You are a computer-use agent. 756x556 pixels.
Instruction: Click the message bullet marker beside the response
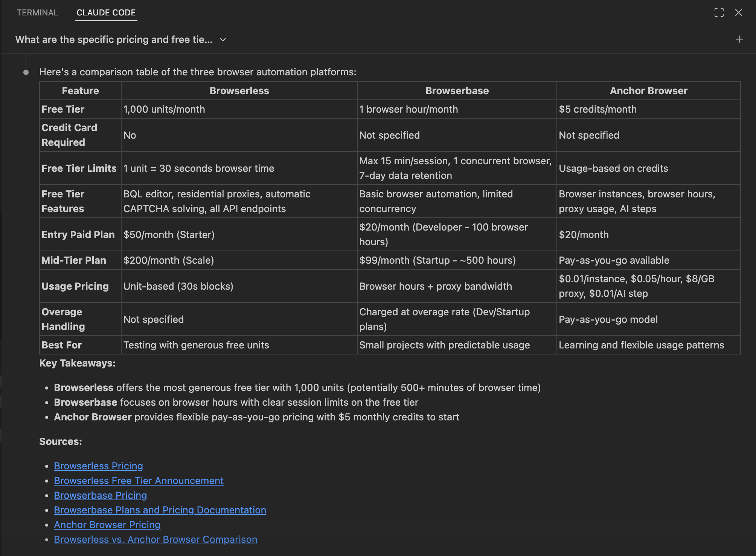26,72
